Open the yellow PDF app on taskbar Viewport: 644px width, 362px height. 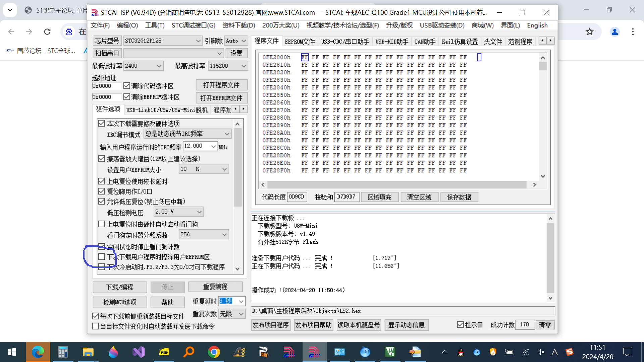pos(164,352)
